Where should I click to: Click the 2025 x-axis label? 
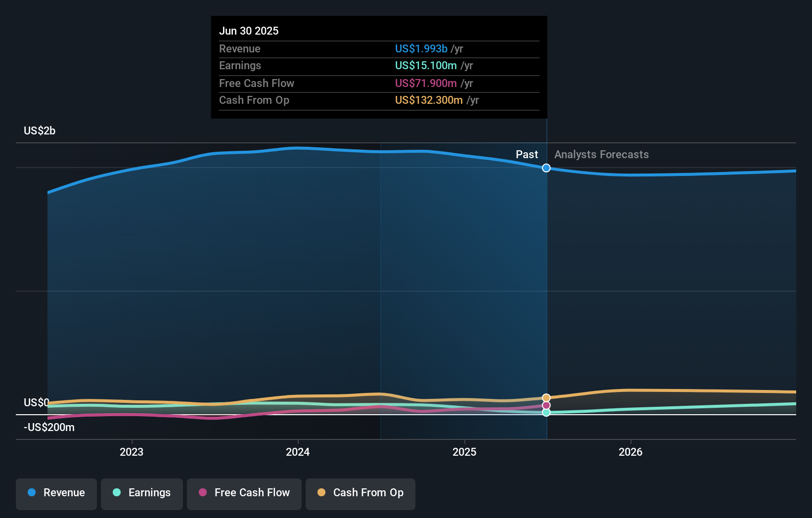464,452
